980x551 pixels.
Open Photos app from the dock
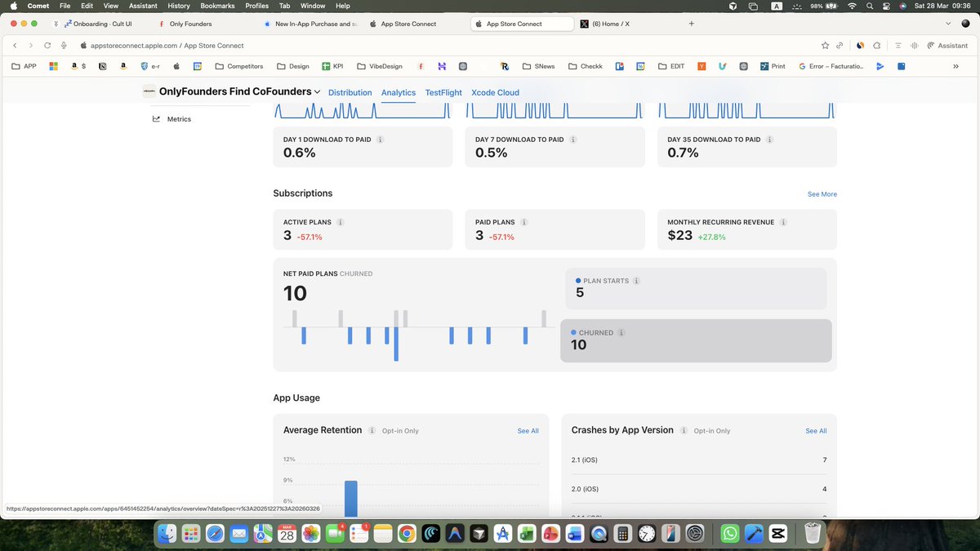point(310,534)
